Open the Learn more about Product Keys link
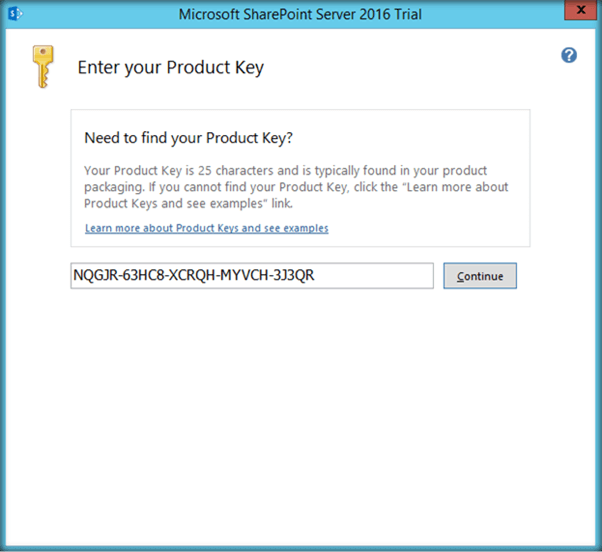Screen dimensions: 602x552 [207, 228]
